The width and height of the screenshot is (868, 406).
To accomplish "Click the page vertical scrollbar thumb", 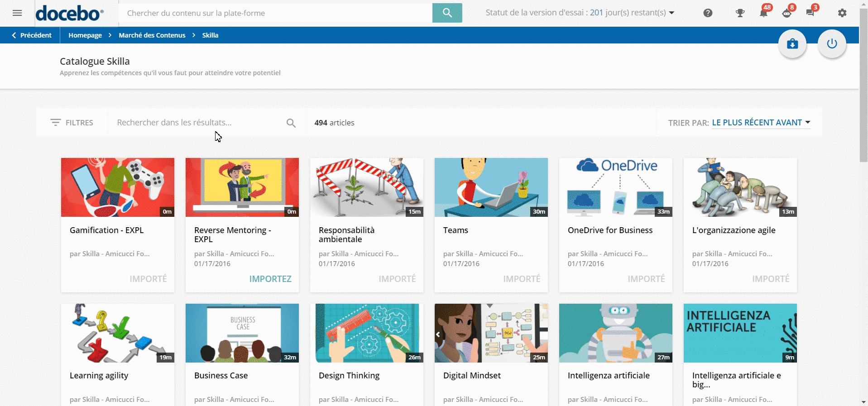I will 863,84.
